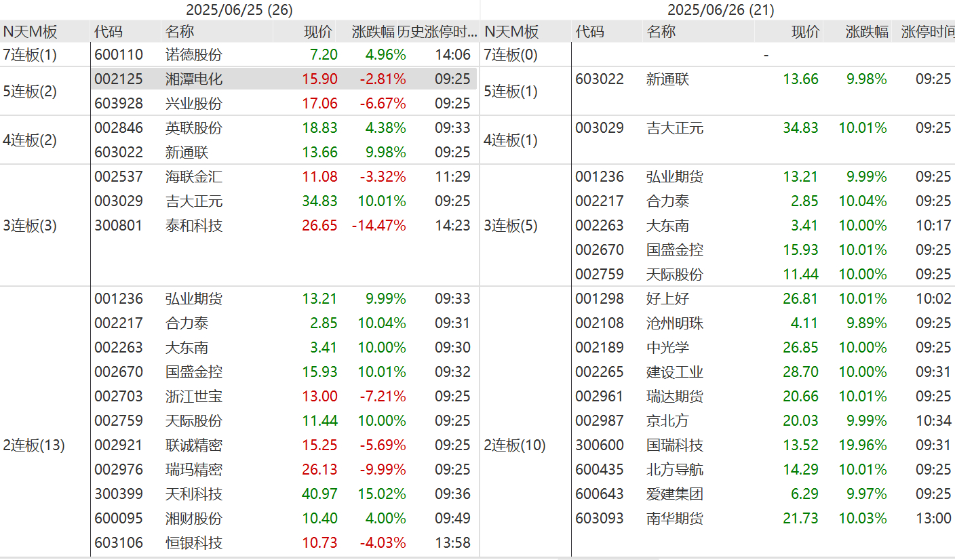The image size is (955, 560).
Task: Click stock code 300600
Action: pos(600,445)
